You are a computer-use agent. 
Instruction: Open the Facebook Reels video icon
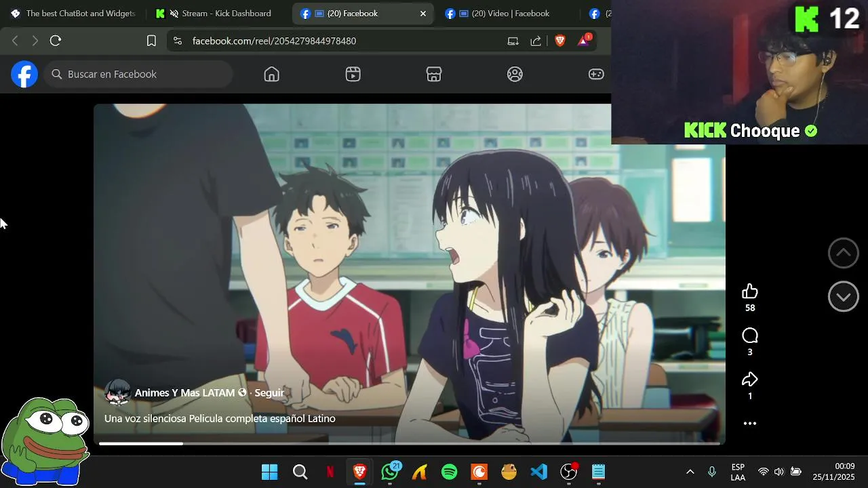[353, 75]
